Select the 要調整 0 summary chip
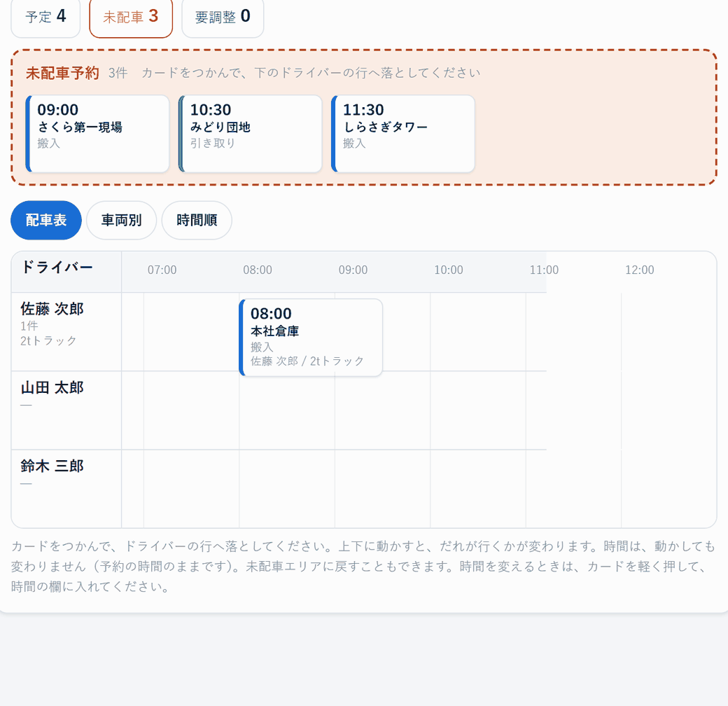The width and height of the screenshot is (728, 706). (223, 18)
